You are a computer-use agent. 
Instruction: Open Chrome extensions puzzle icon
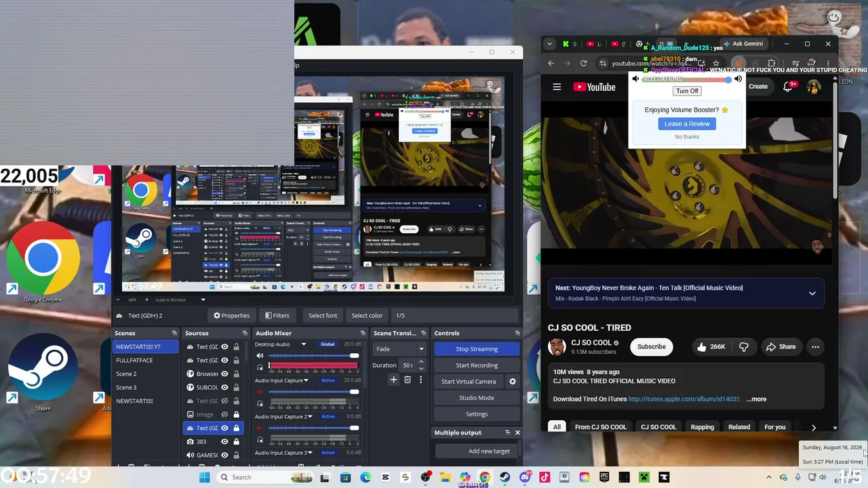(x=772, y=63)
